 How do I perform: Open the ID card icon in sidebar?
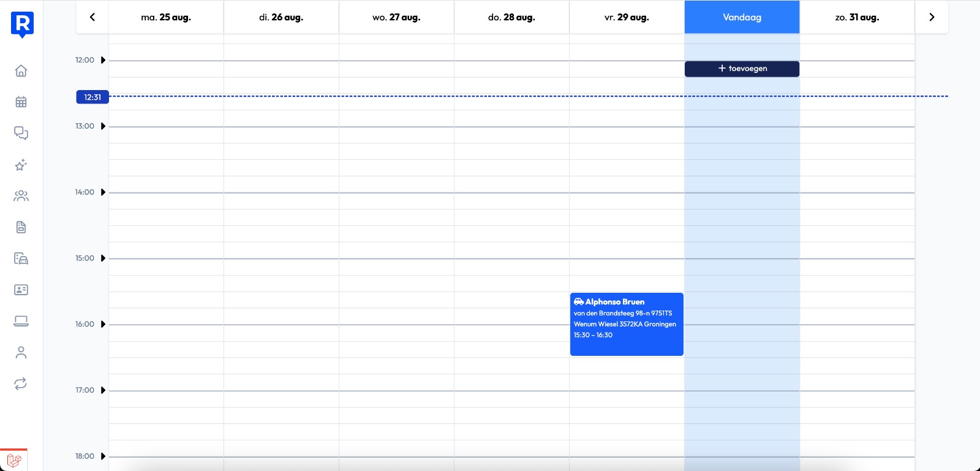coord(21,290)
